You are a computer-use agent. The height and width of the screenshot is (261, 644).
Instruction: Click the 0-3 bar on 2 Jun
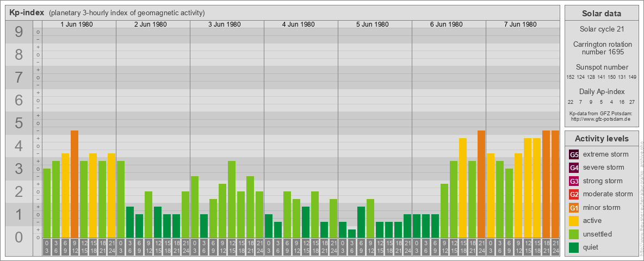(121, 199)
